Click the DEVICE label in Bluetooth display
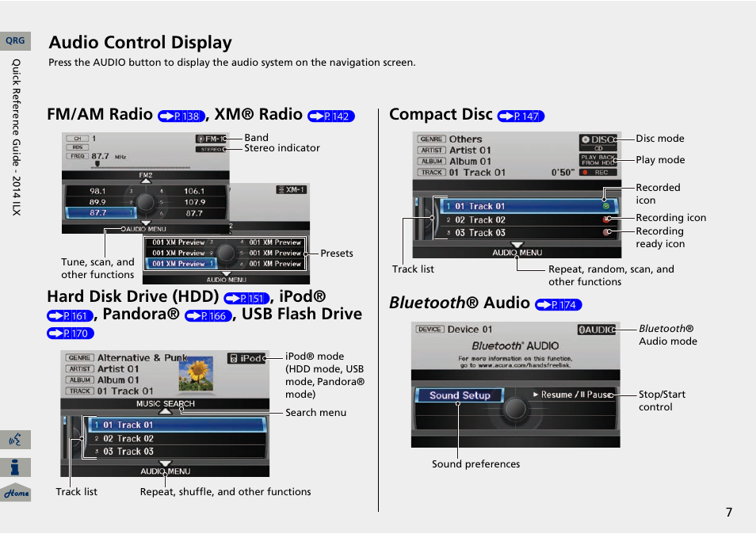The width and height of the screenshot is (756, 534). 430,329
